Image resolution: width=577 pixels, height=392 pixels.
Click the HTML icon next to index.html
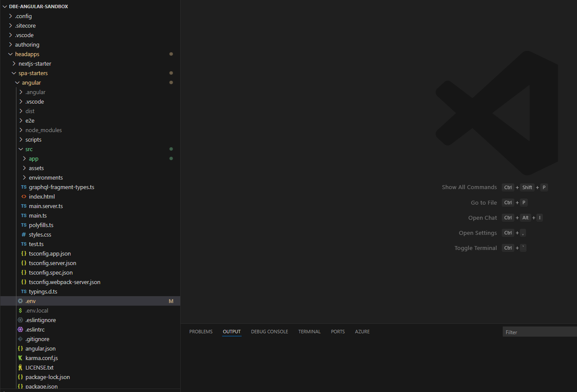(x=24, y=196)
